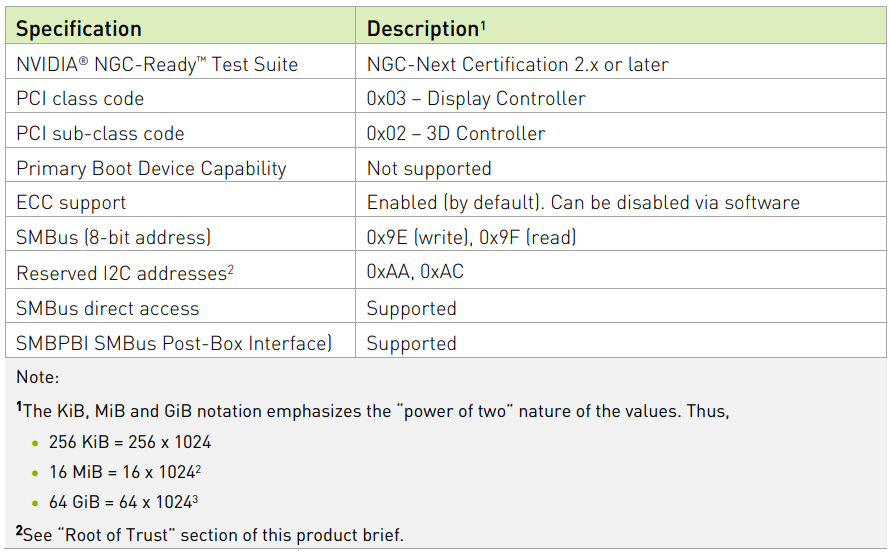891x556 pixels.
Task: Select the PCI class code cell
Action: click(x=180, y=96)
